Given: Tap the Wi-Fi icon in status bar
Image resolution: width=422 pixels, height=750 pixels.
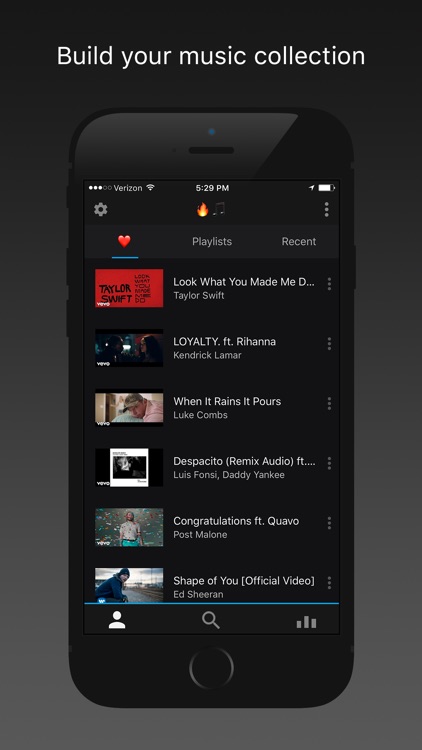Looking at the screenshot, I should 150,188.
